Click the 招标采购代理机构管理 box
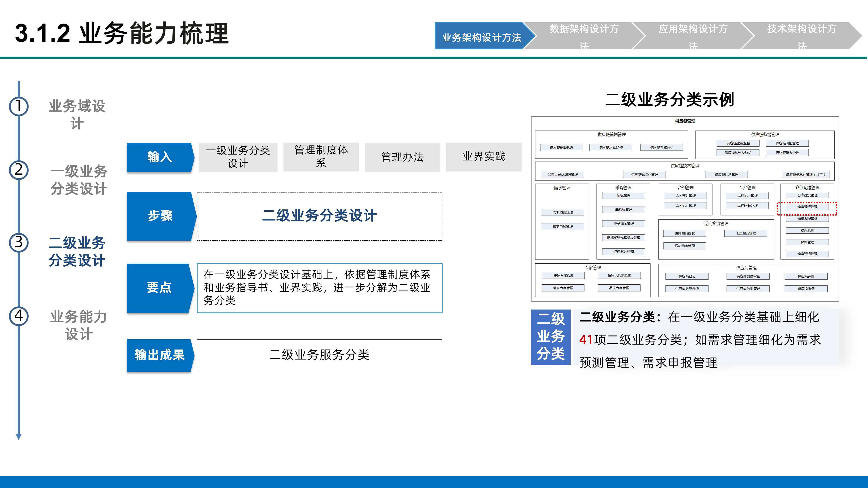868x488 pixels. point(623,238)
